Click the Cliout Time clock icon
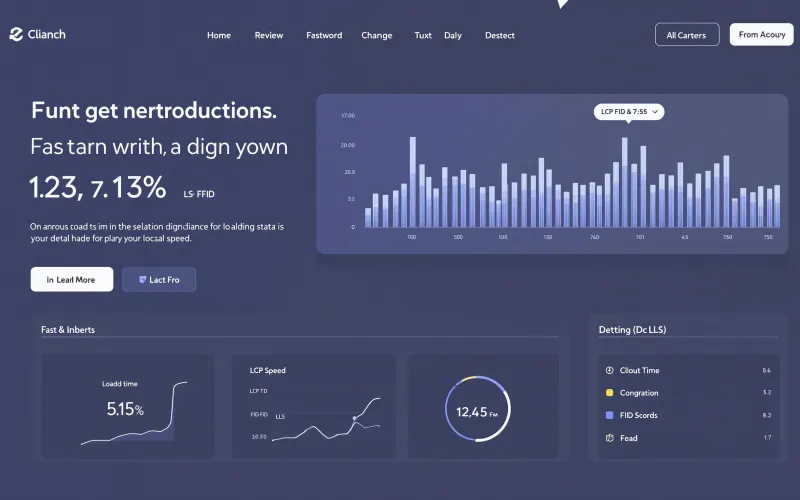This screenshot has width=800, height=500. tap(609, 370)
